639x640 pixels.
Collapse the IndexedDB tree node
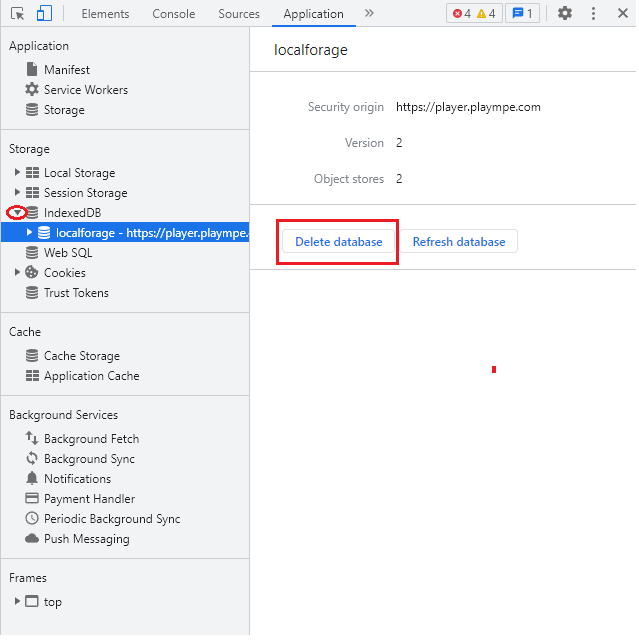17,213
